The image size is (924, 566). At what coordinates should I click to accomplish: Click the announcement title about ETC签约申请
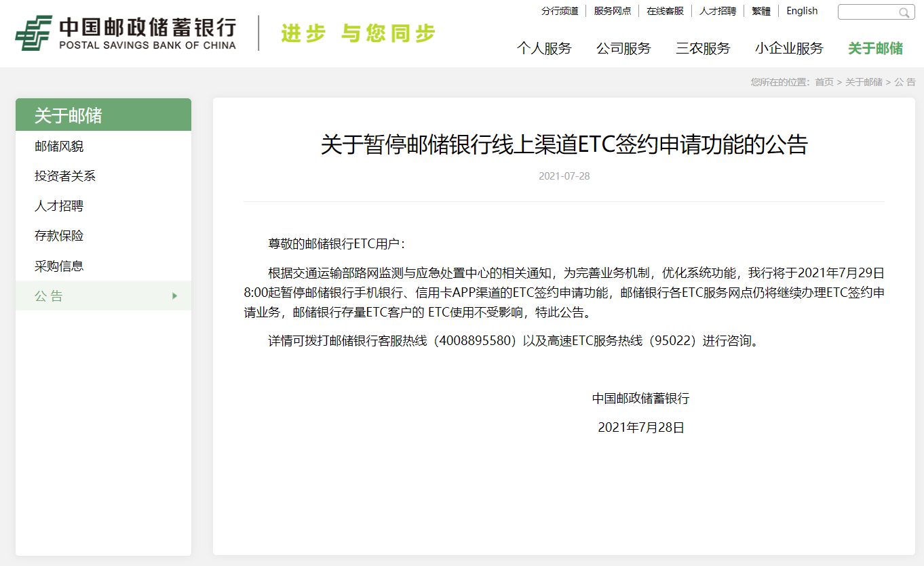(x=564, y=144)
